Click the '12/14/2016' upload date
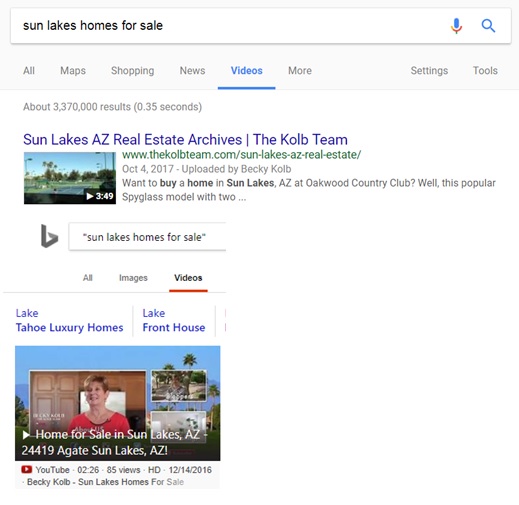Screen dimensions: 519x505 tap(190, 470)
